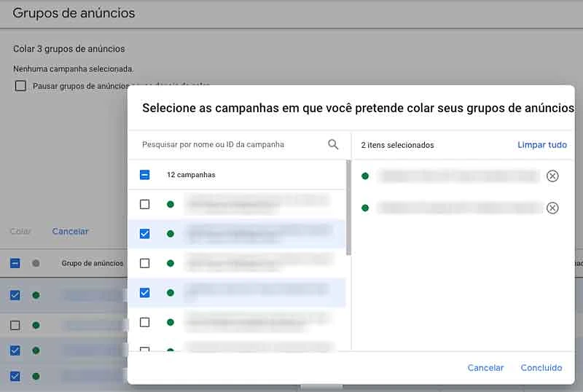Click the blue Cancelar link beside Colar

tap(70, 231)
